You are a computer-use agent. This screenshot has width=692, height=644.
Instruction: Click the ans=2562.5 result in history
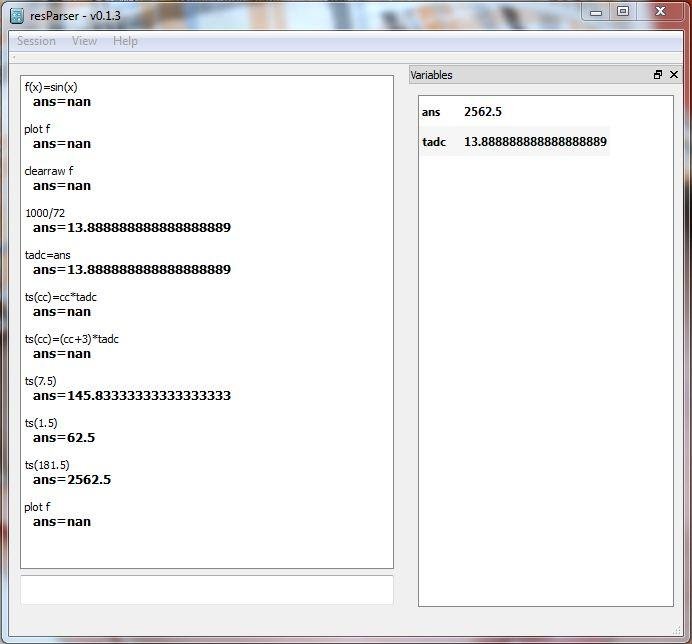[72, 480]
